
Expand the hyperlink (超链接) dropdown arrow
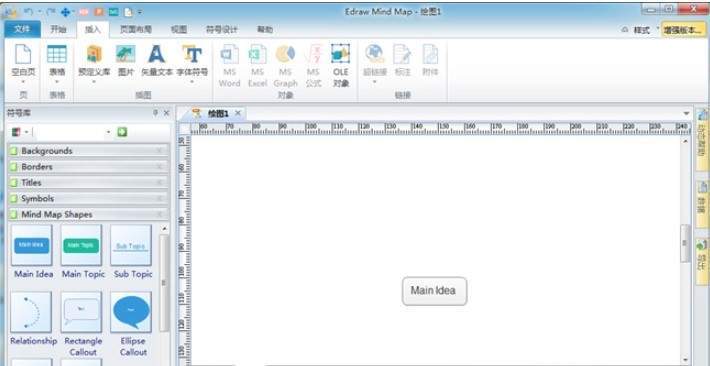(374, 82)
